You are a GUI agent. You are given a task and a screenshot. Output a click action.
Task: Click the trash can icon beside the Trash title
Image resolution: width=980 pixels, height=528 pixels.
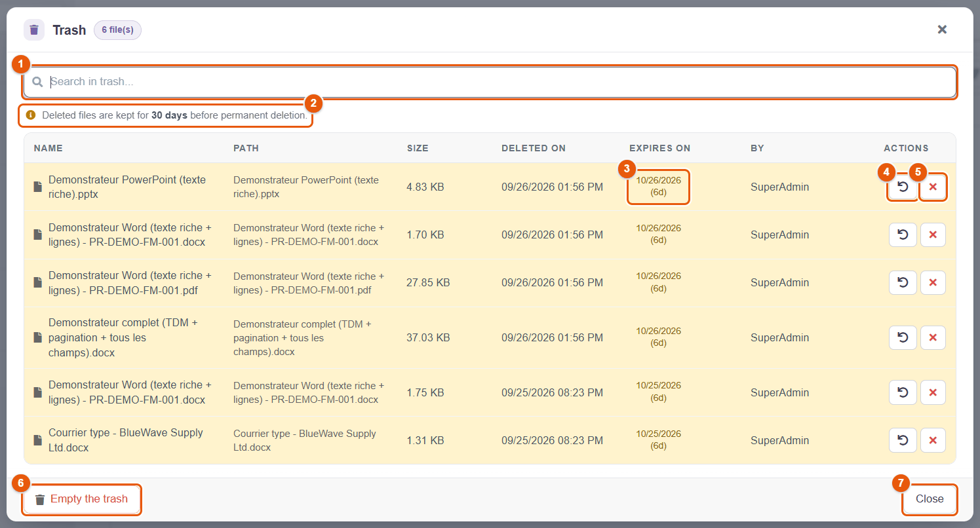pyautogui.click(x=34, y=29)
